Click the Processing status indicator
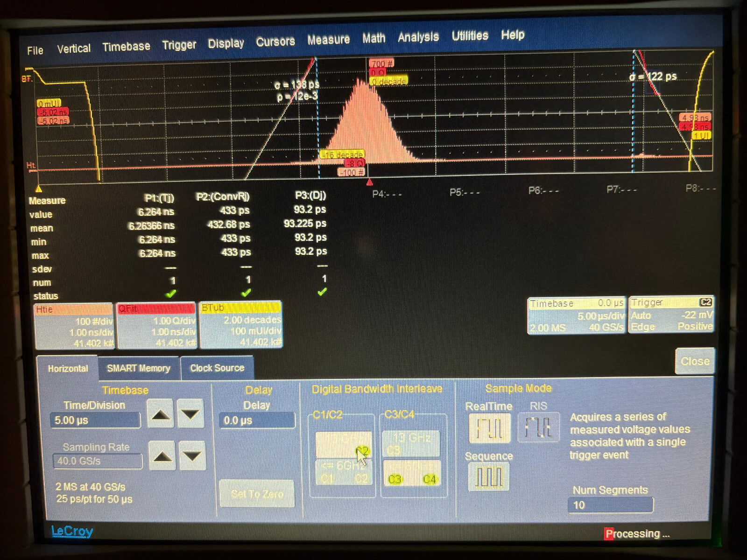 (637, 533)
